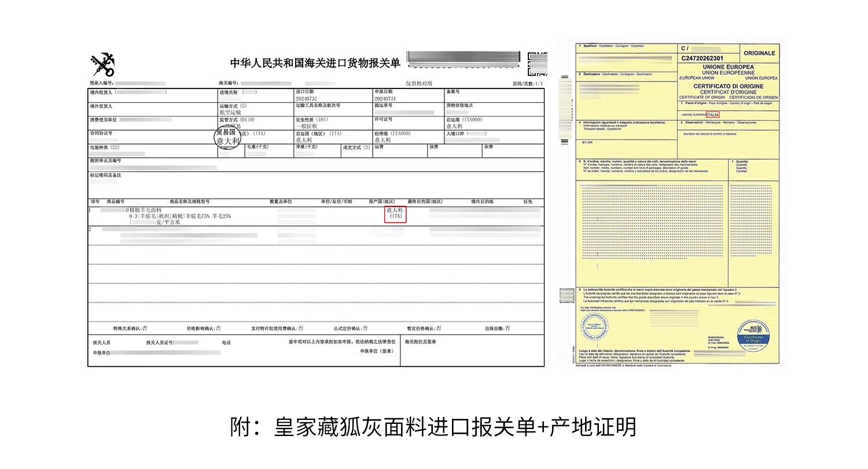This screenshot has height=469, width=868.
Task: Click the 启运港 (ITA000) label
Action: click(464, 120)
